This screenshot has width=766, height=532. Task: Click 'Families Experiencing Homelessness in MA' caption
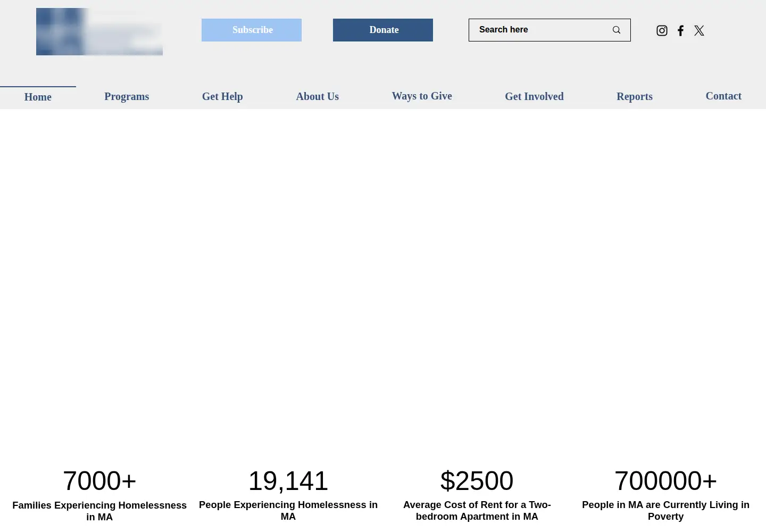tap(99, 511)
